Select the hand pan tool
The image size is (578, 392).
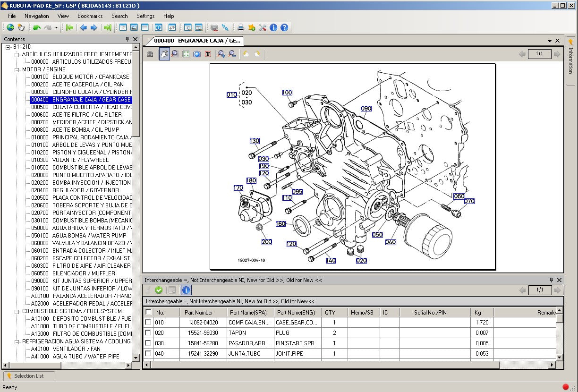(x=164, y=54)
